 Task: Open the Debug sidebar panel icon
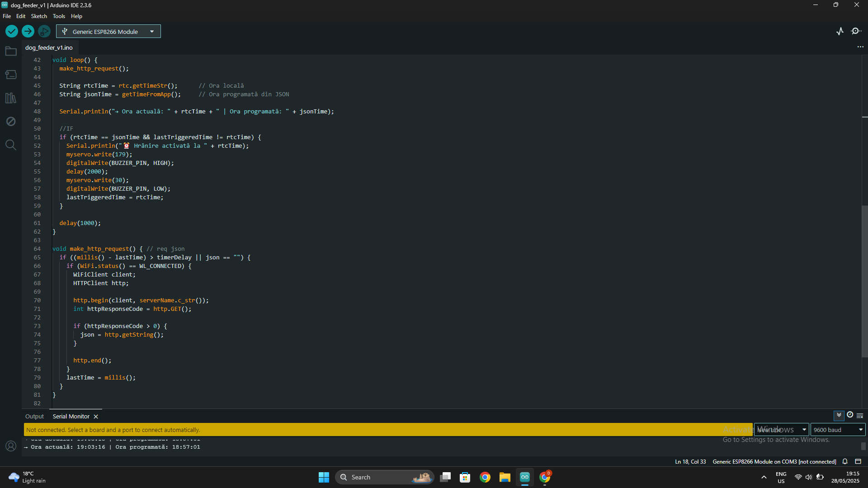[11, 122]
